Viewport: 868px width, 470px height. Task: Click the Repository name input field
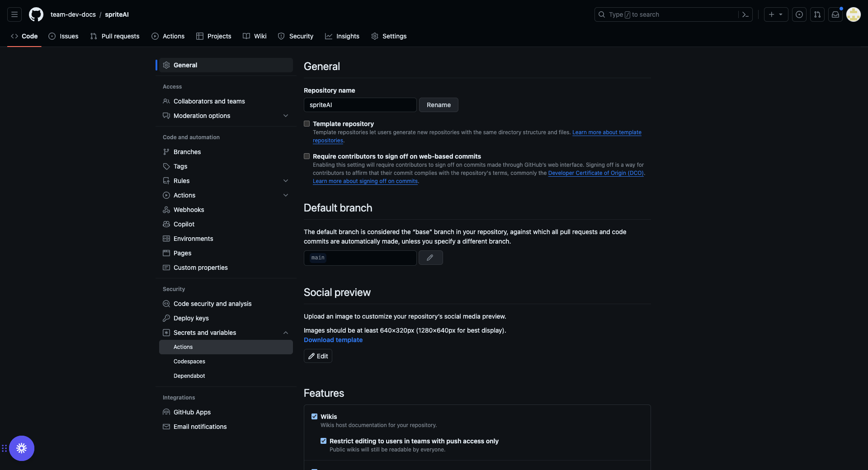(360, 105)
